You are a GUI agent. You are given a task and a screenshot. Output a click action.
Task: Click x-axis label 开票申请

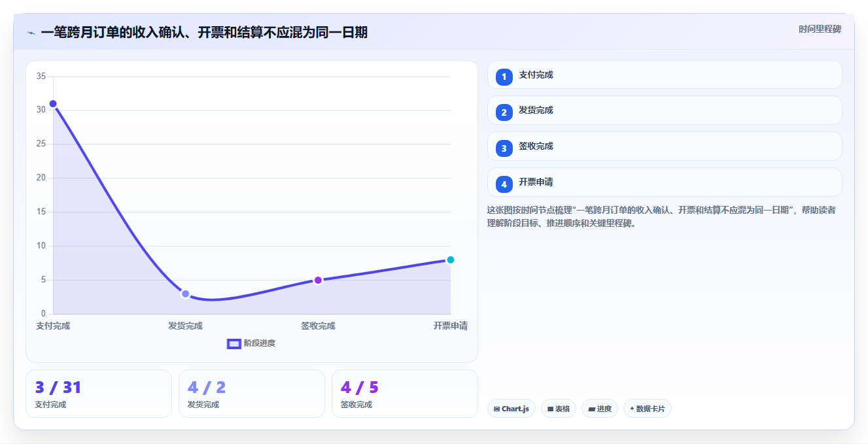point(450,326)
